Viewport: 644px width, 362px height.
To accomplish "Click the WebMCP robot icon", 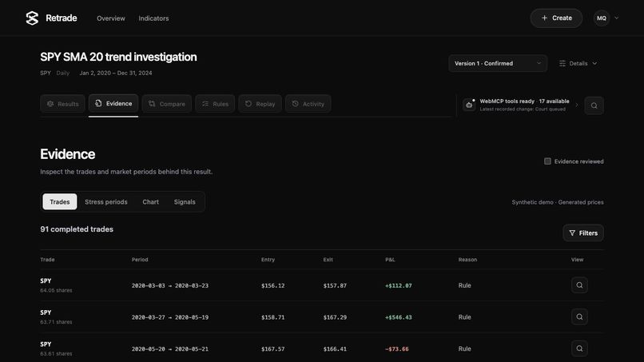I will point(469,105).
